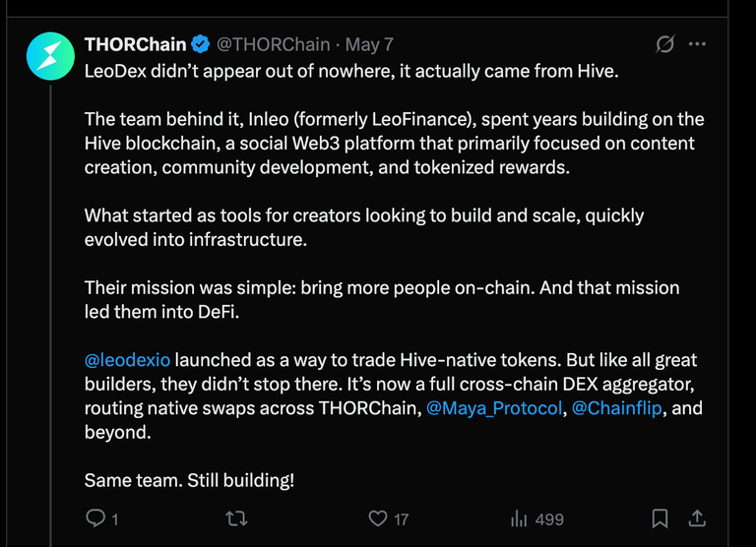Open the @Maya_Protocol mention link
Image resolution: width=756 pixels, height=547 pixels.
(x=494, y=408)
